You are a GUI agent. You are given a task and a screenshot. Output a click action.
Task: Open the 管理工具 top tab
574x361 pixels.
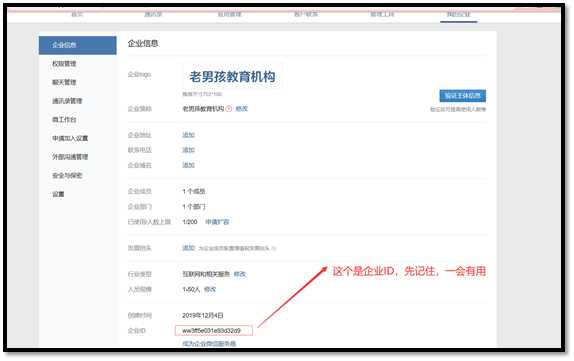382,14
